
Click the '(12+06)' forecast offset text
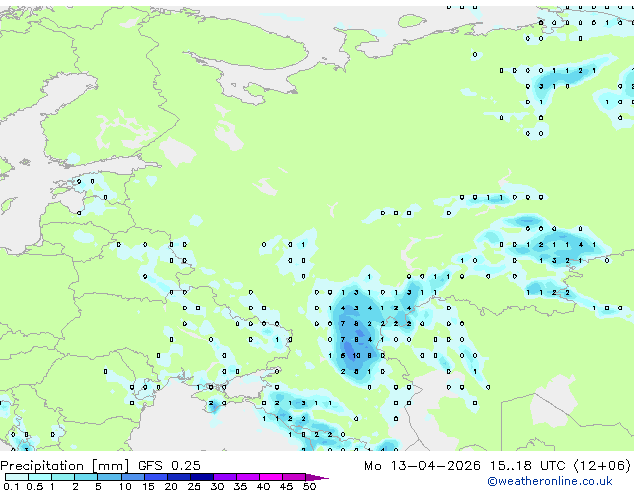click(602, 466)
